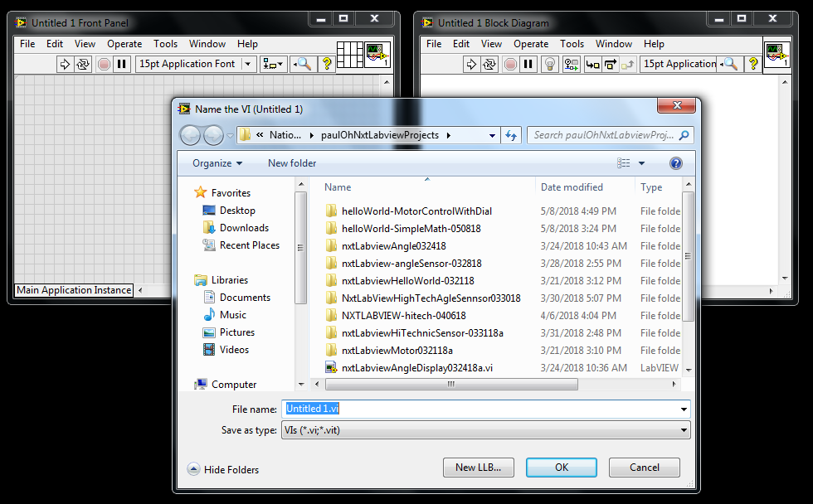The height and width of the screenshot is (504, 813).
Task: Open Edit menu in Block Diagram window
Action: [461, 44]
